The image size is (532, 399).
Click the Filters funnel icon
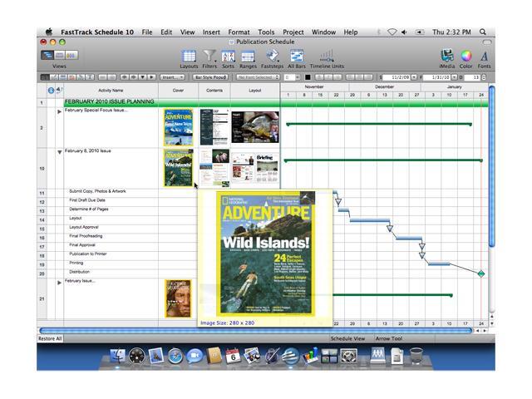click(210, 57)
